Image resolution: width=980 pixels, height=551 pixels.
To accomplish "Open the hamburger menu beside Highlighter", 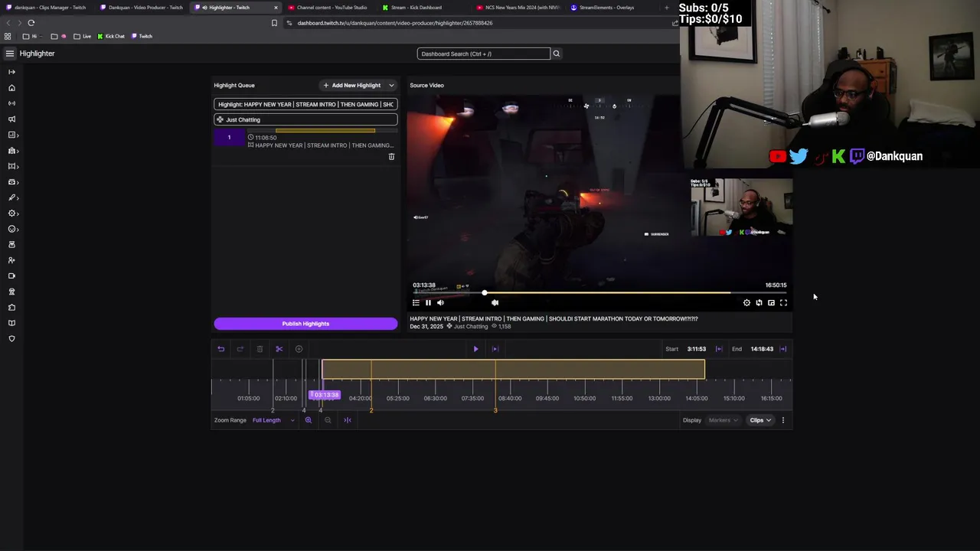I will click(9, 54).
